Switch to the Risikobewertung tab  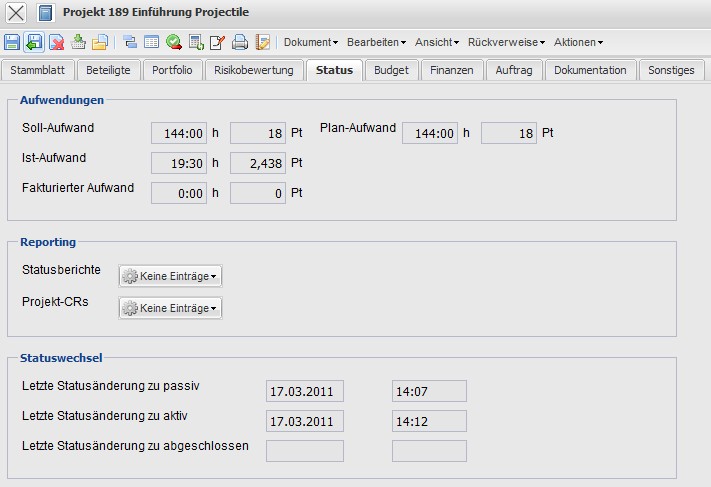(254, 70)
